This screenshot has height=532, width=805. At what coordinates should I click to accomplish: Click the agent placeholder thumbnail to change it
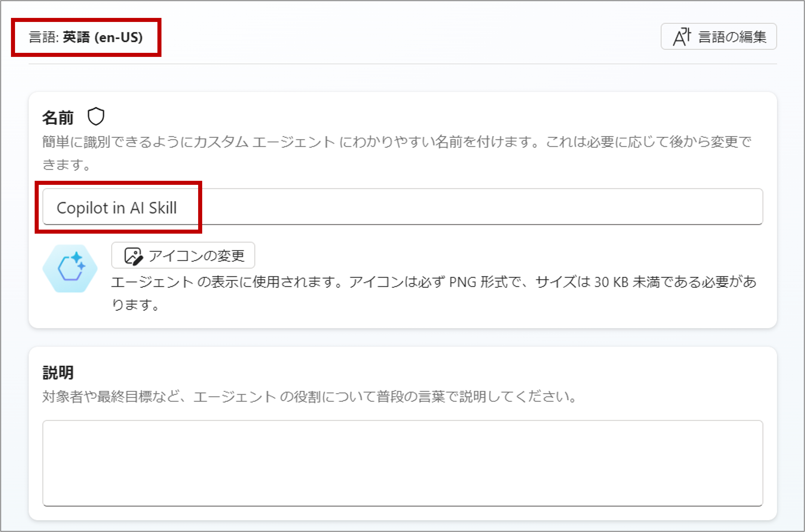click(x=70, y=268)
